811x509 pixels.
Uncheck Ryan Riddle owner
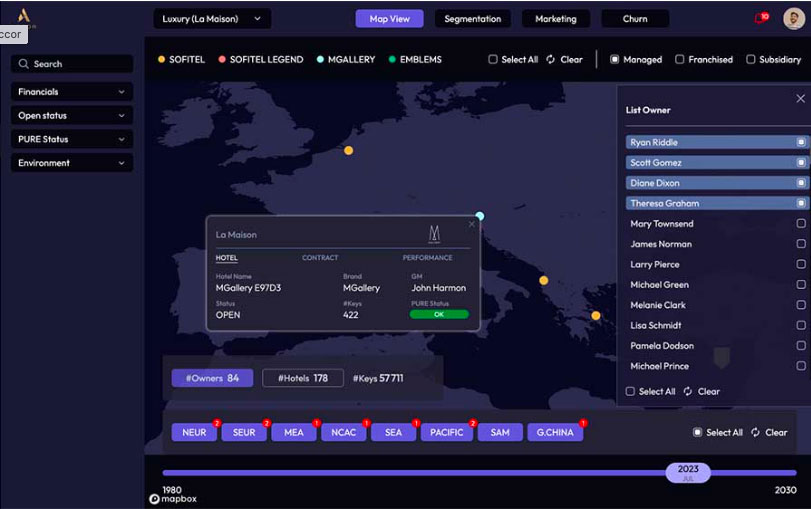[x=801, y=142]
